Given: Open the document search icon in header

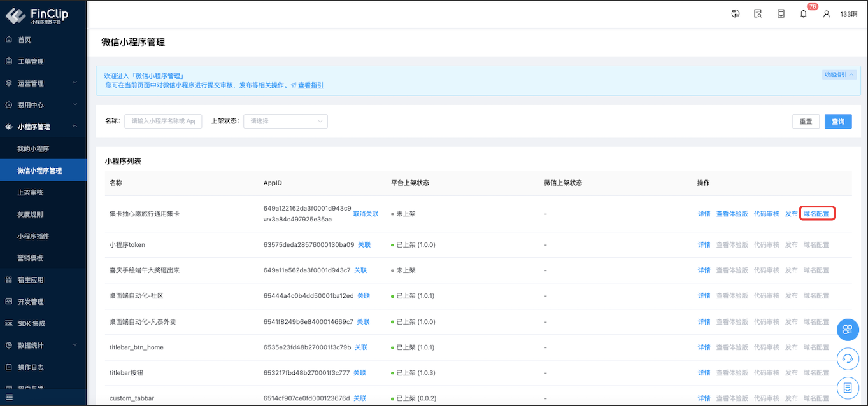Looking at the screenshot, I should [x=758, y=13].
